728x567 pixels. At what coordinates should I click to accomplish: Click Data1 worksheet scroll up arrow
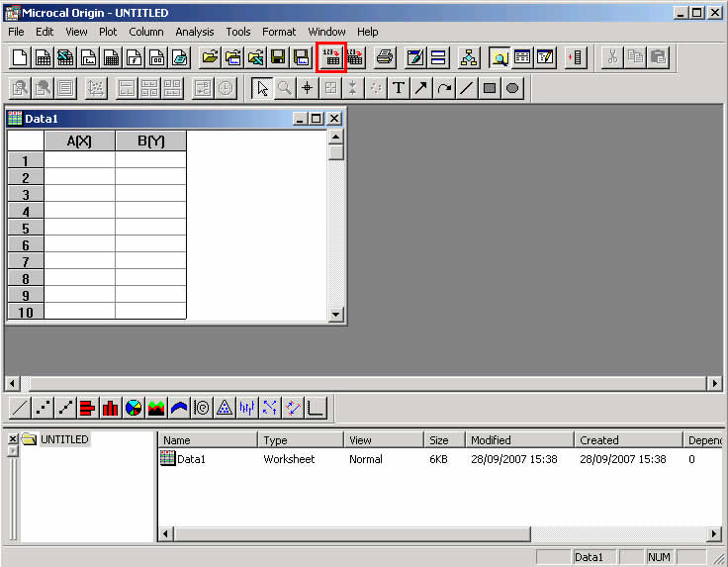(335, 137)
